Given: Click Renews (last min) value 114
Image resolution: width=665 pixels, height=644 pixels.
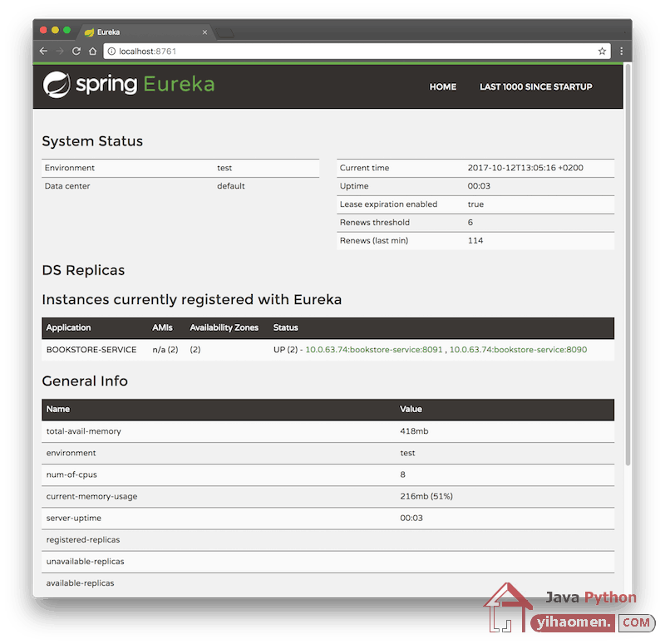Looking at the screenshot, I should pyautogui.click(x=475, y=241).
